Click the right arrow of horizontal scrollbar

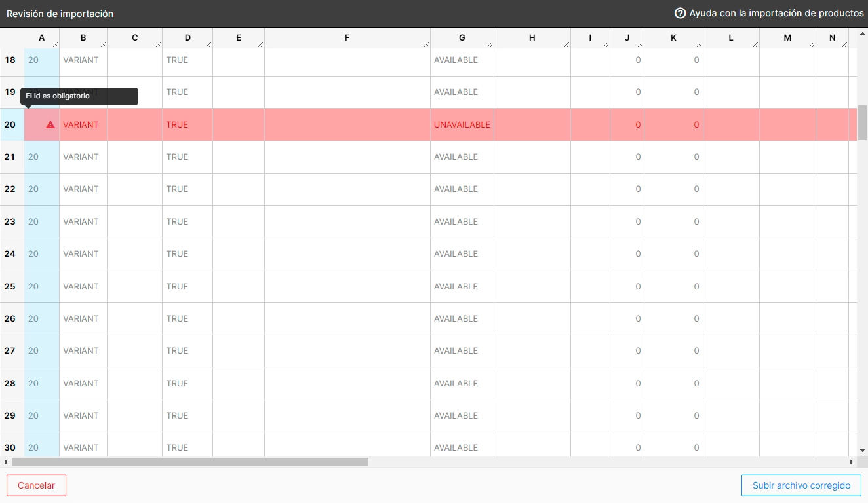tap(852, 462)
